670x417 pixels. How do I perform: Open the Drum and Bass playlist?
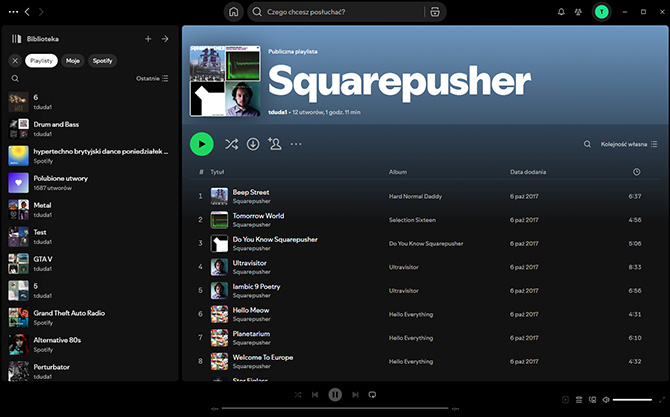89,129
